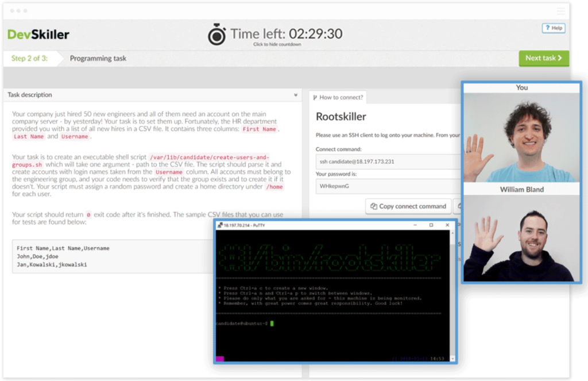Screen dimensions: 588x381
Task: Open the Help button
Action: (x=554, y=28)
